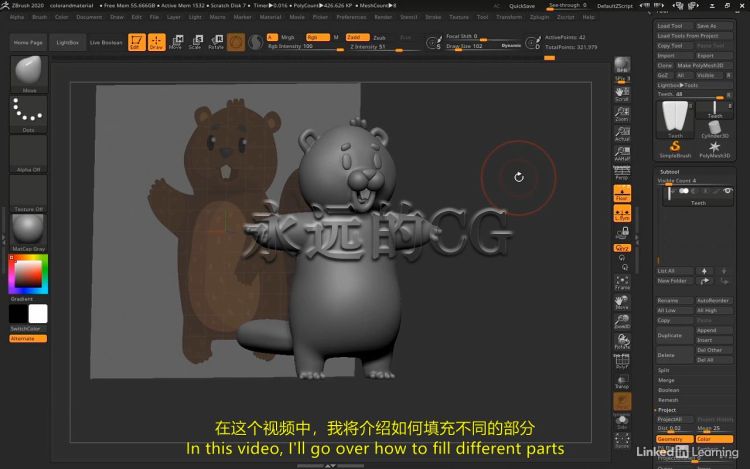This screenshot has width=750, height=469.
Task: Toggle L.Sym local symmetry
Action: pos(622,213)
